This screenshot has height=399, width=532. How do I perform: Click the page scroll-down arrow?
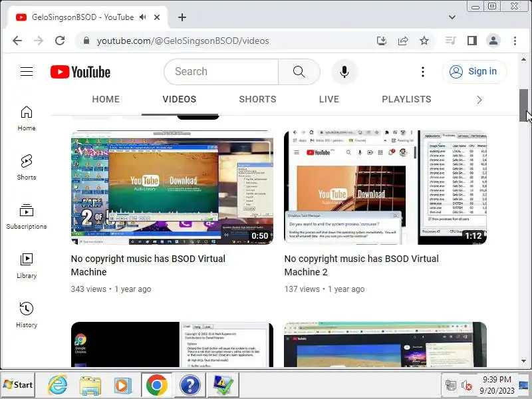523,361
